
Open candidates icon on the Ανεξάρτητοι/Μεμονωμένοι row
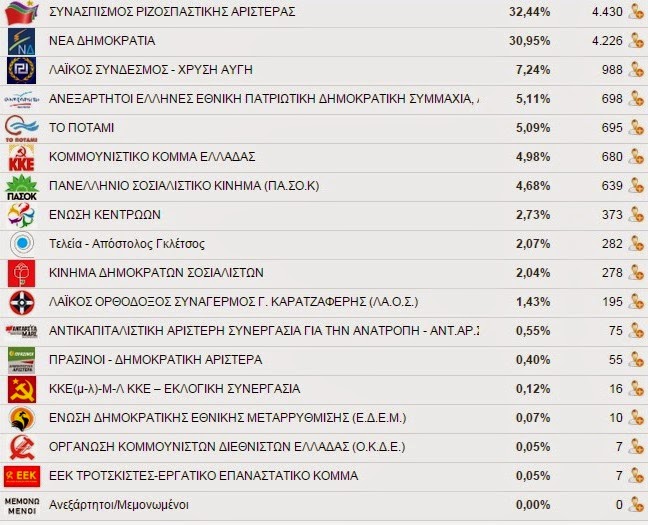pos(636,505)
